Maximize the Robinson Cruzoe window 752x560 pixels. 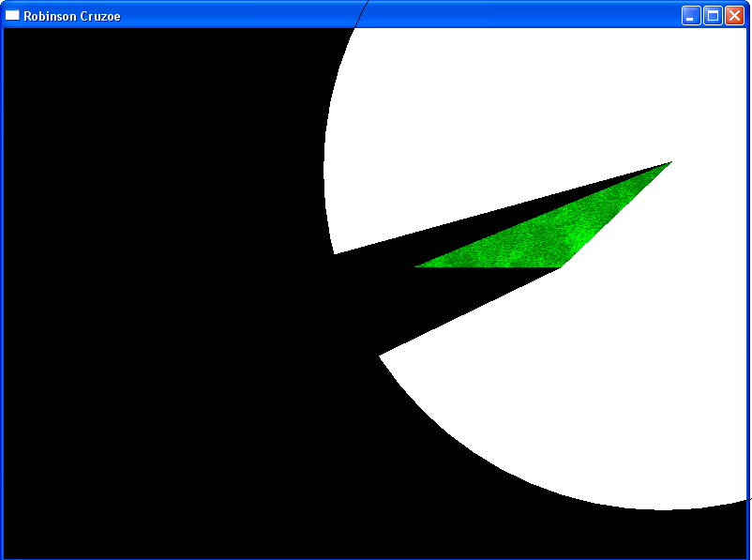pyautogui.click(x=713, y=15)
